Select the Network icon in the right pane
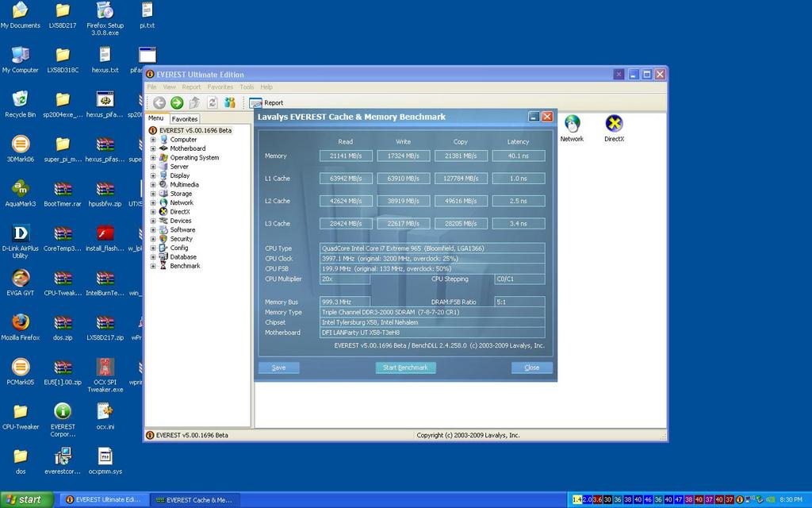Screen dimensions: 812x508 tap(572, 128)
